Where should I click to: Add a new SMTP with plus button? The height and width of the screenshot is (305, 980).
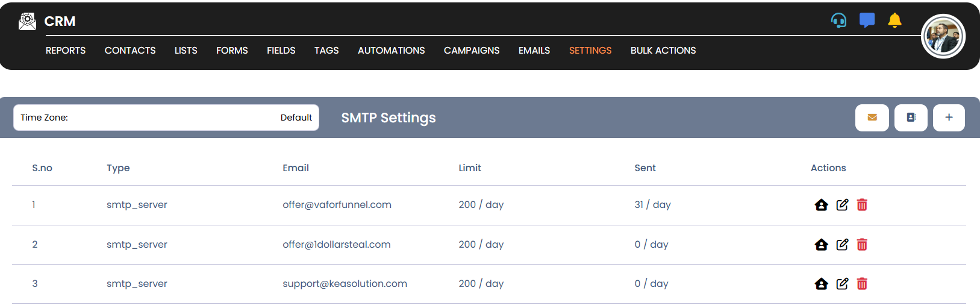click(949, 118)
